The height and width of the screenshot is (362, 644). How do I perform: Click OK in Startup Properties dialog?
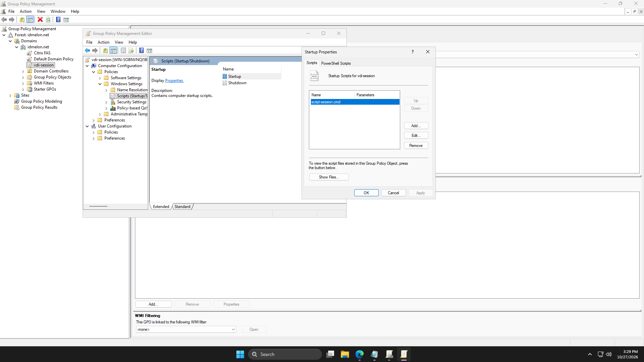coord(366,193)
